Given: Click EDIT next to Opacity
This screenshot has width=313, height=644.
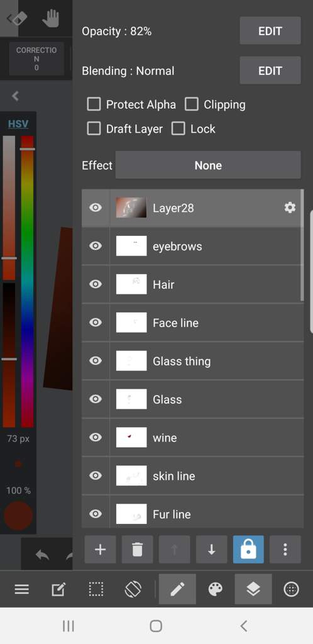Looking at the screenshot, I should pos(270,31).
